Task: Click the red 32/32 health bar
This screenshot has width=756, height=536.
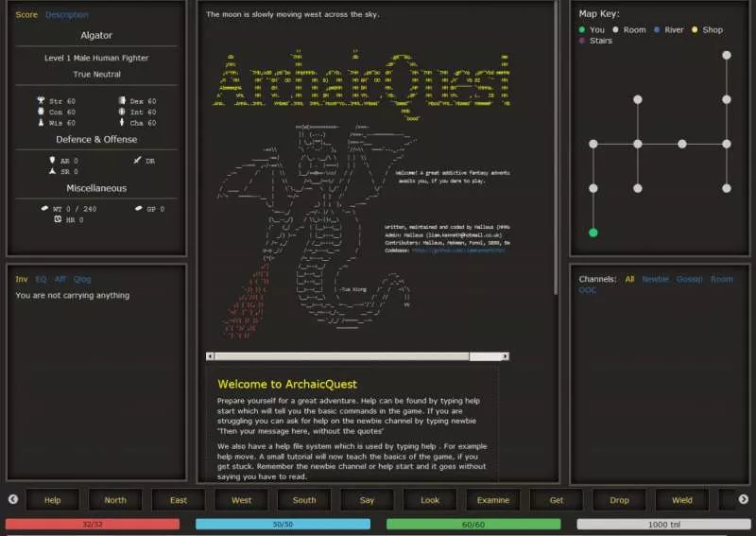Action: tap(93, 524)
